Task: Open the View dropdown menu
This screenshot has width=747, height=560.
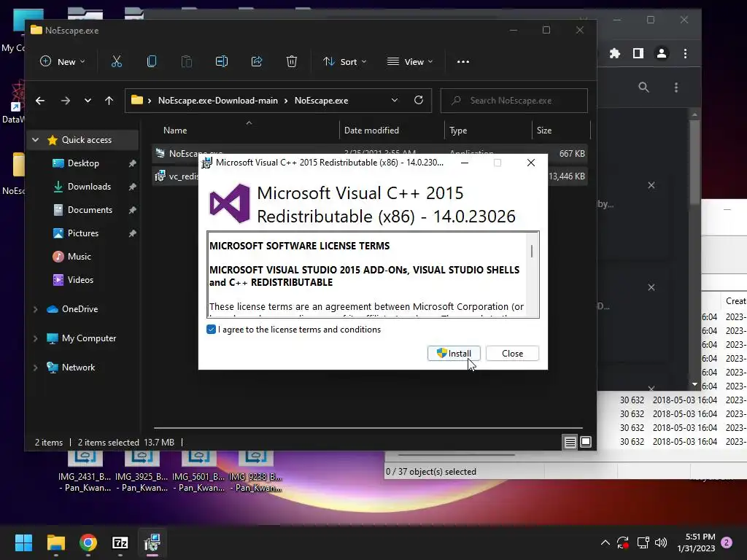Action: click(410, 61)
